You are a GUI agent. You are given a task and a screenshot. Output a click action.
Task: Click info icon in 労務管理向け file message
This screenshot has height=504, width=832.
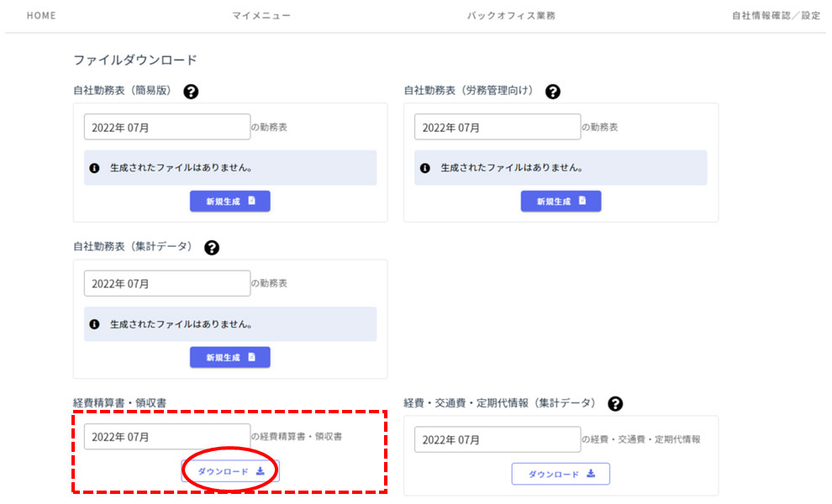pos(425,168)
